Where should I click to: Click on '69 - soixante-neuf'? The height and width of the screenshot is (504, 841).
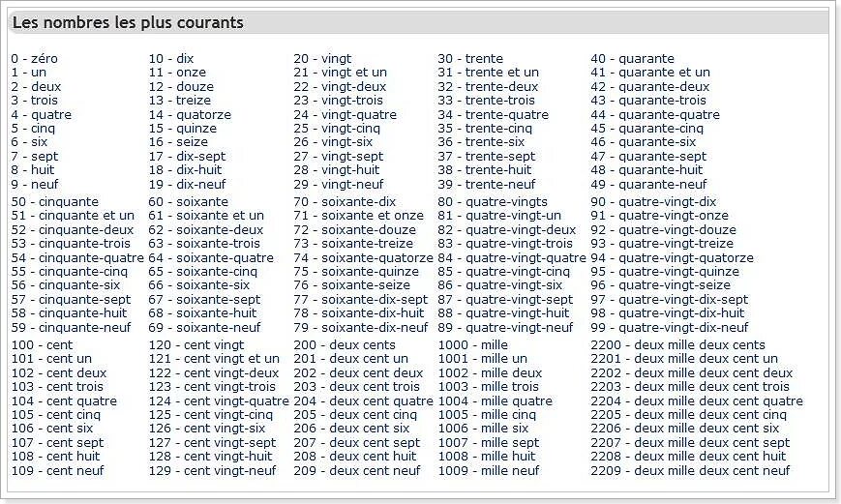(204, 327)
